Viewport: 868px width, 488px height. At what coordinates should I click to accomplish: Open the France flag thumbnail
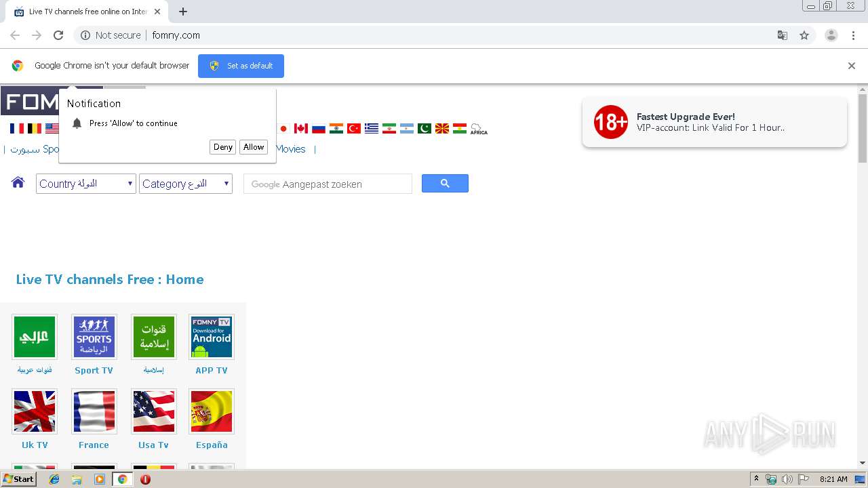[x=94, y=411]
